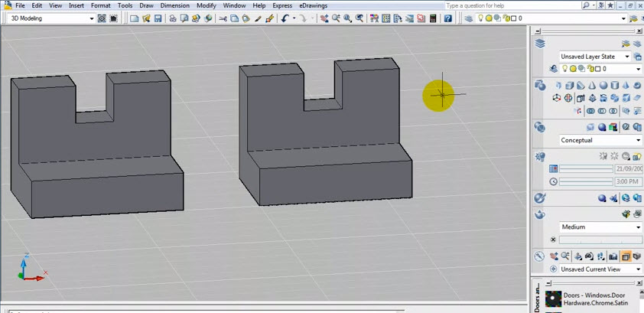Click the Realistic visual style sphere icon

point(602,127)
